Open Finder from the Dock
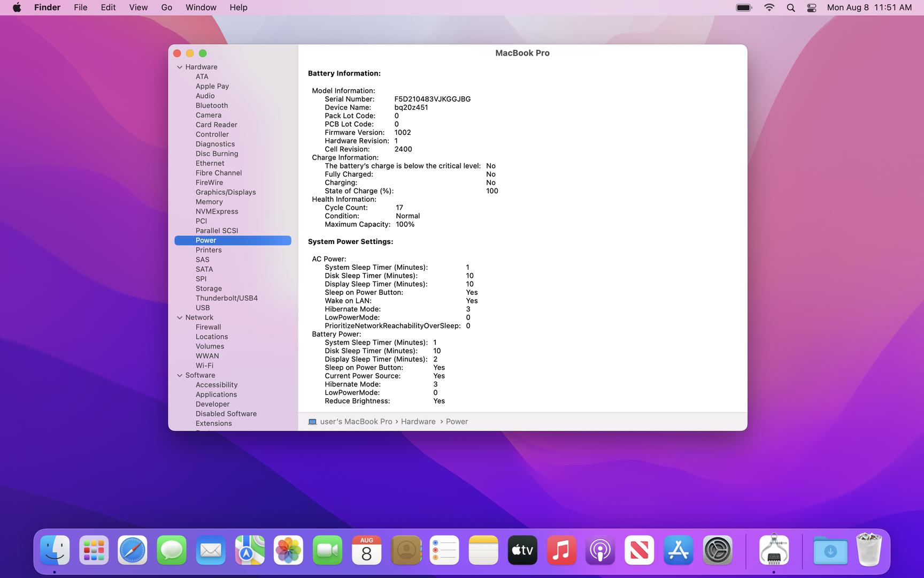924x578 pixels. pos(55,550)
